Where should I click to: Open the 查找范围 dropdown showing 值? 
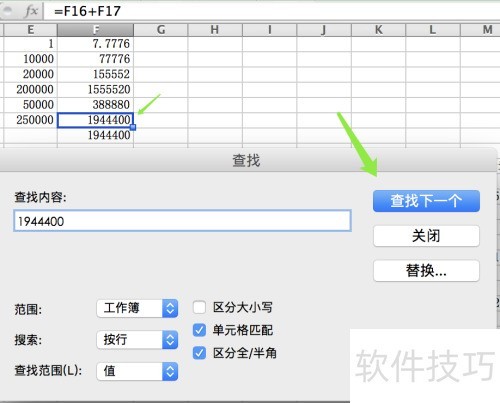point(137,371)
